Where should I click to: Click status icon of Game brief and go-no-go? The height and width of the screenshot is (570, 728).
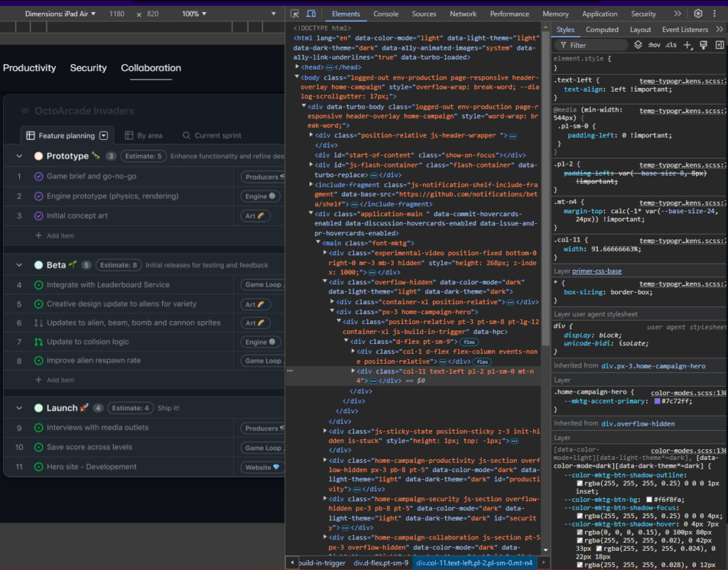tap(39, 176)
